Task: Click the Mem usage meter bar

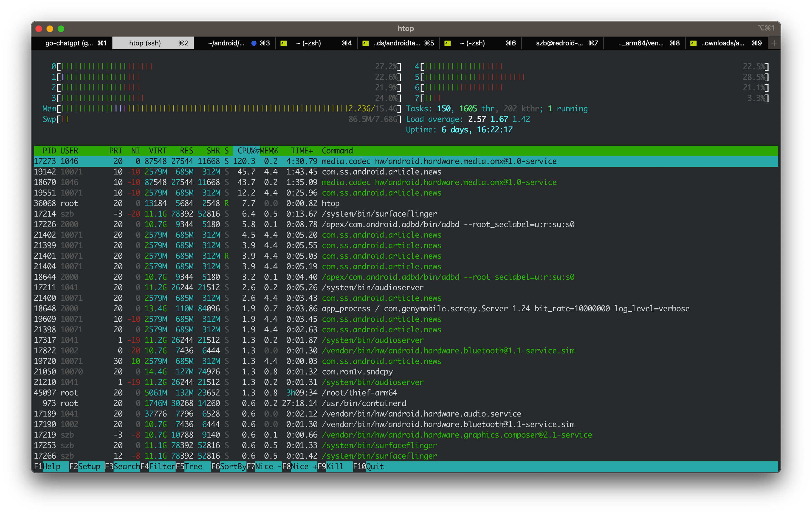Action: pos(202,109)
